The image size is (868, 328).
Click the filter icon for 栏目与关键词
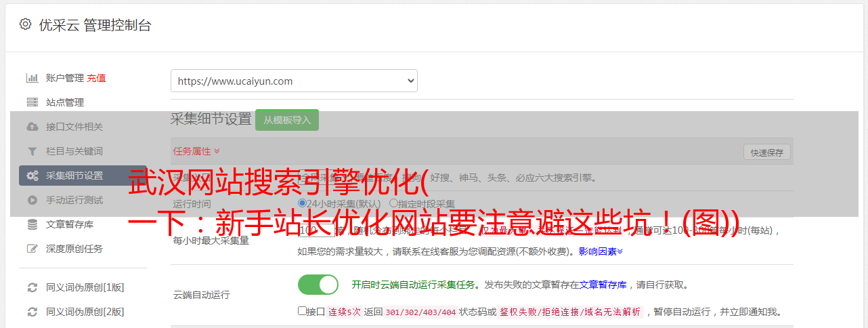tap(32, 151)
